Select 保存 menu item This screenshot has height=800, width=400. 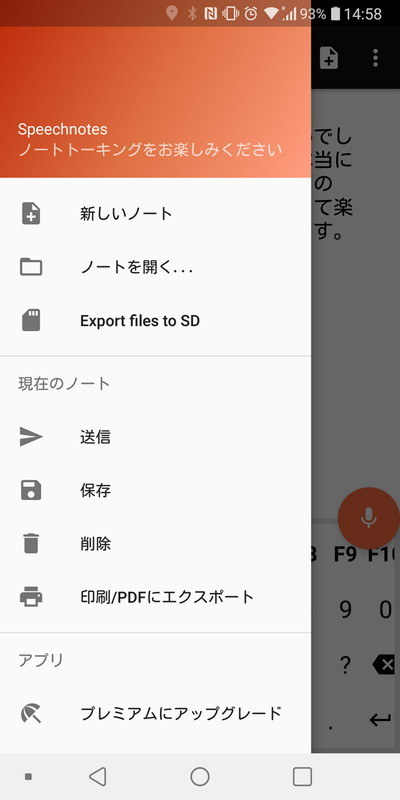coord(156,490)
